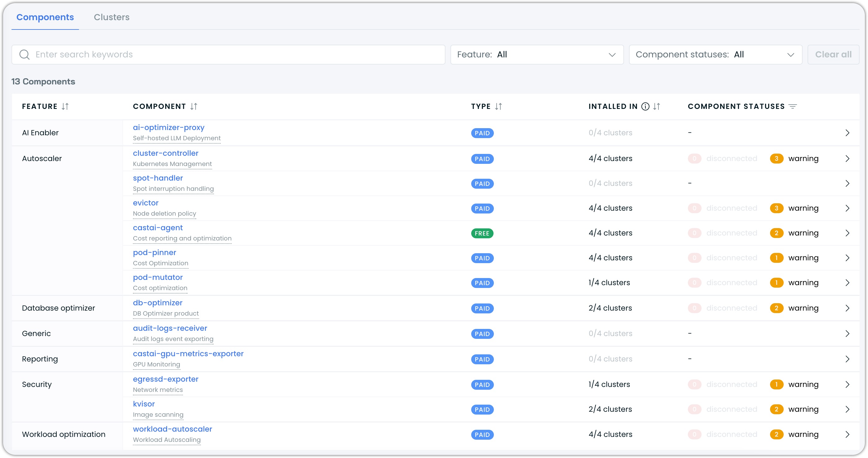
Task: Sort by Type column arrows
Action: coord(498,106)
